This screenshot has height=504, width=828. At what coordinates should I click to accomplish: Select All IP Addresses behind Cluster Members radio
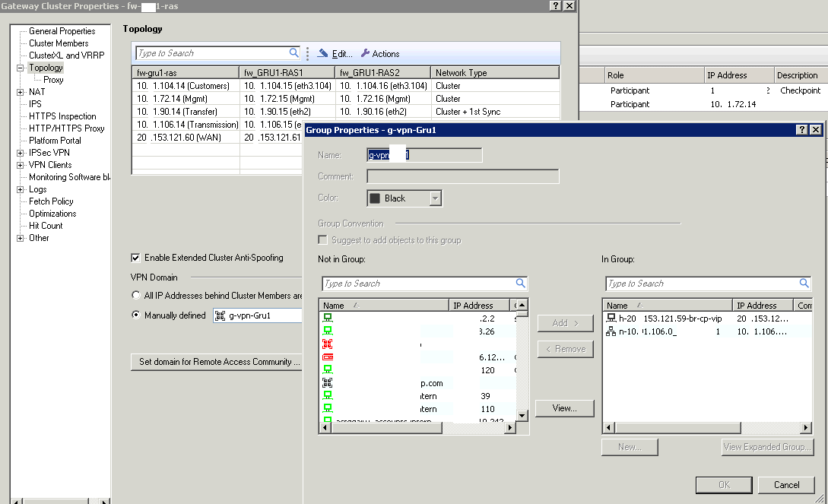[x=135, y=295]
